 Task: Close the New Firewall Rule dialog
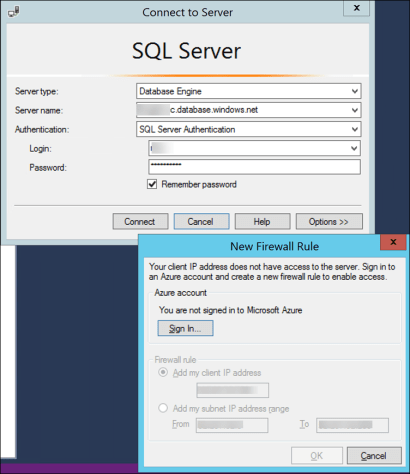tap(393, 242)
